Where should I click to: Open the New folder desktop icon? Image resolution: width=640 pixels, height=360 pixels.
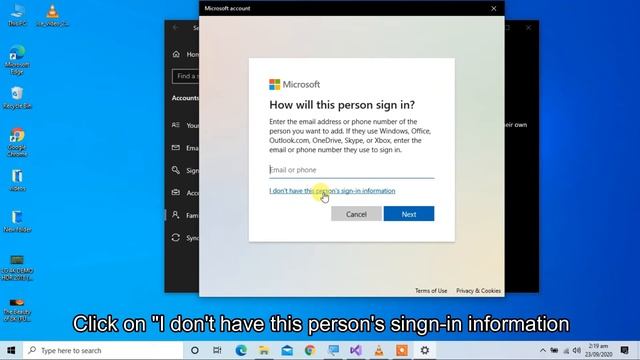(x=17, y=222)
